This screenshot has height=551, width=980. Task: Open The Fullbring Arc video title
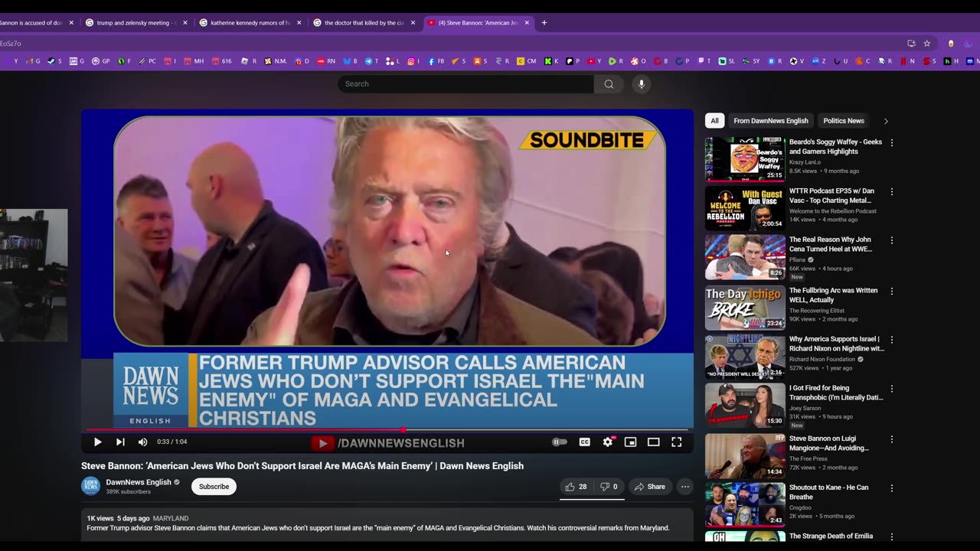(834, 295)
